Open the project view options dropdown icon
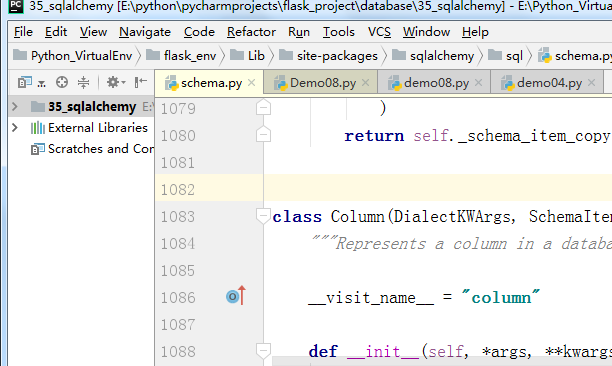 31,82
